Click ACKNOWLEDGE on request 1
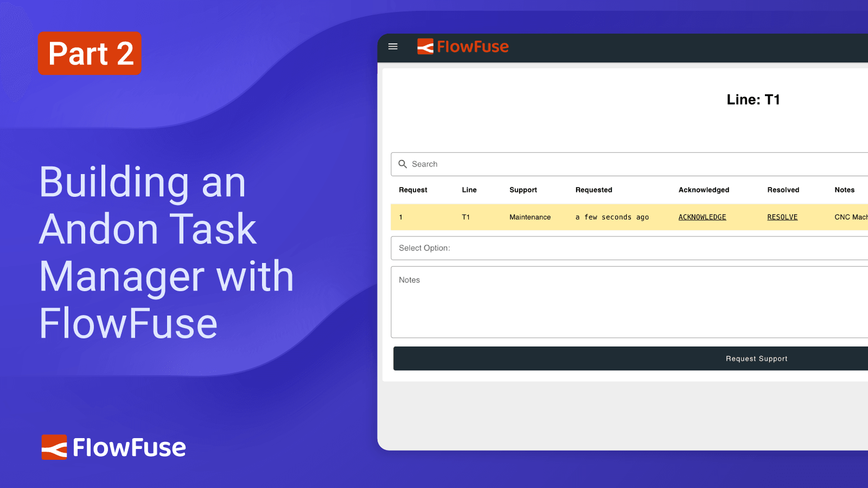Viewport: 868px width, 488px height. (702, 217)
